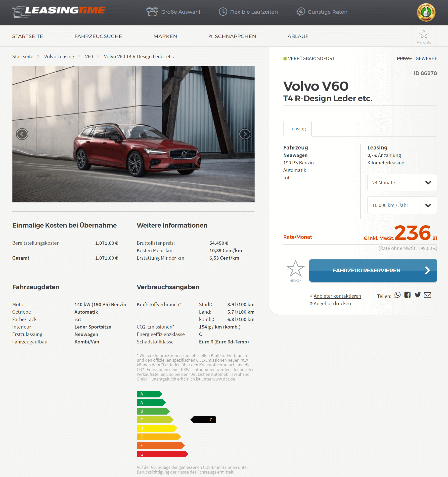Click Kosten Mehr-km value 10,89 Cent/km
The width and height of the screenshot is (448, 477).
coord(225,250)
